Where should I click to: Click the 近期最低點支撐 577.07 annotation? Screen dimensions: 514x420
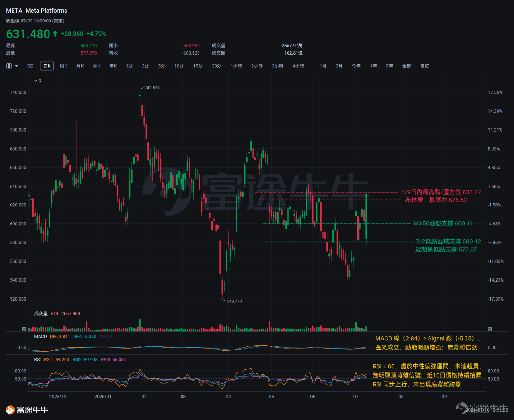[x=446, y=249]
